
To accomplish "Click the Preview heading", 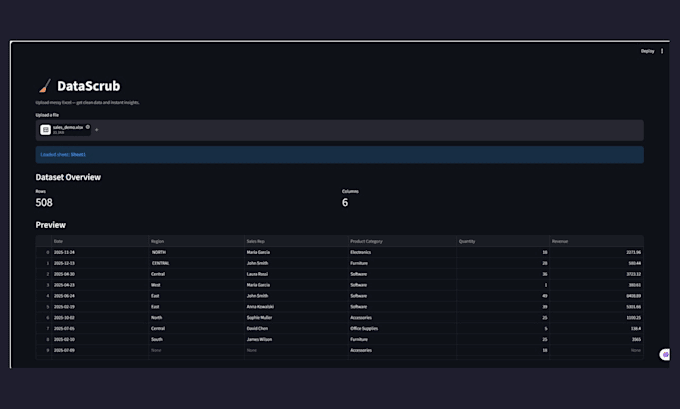I will tap(51, 225).
